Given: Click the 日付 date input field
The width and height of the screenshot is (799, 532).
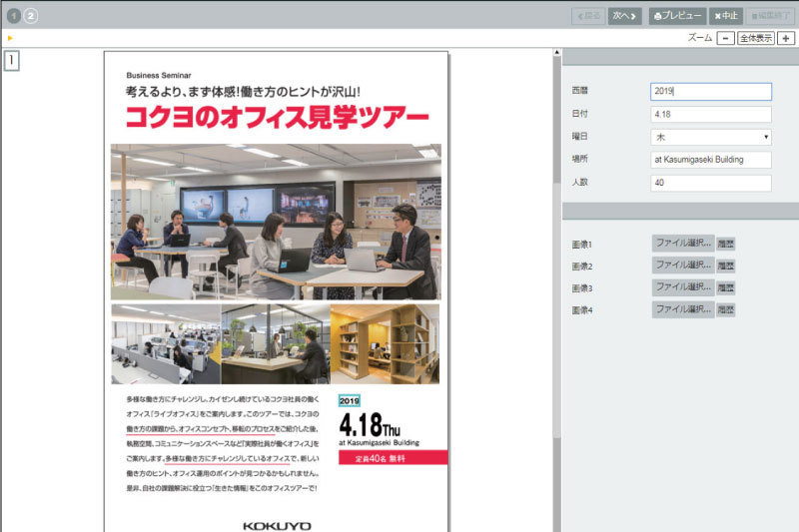Looking at the screenshot, I should pyautogui.click(x=710, y=114).
